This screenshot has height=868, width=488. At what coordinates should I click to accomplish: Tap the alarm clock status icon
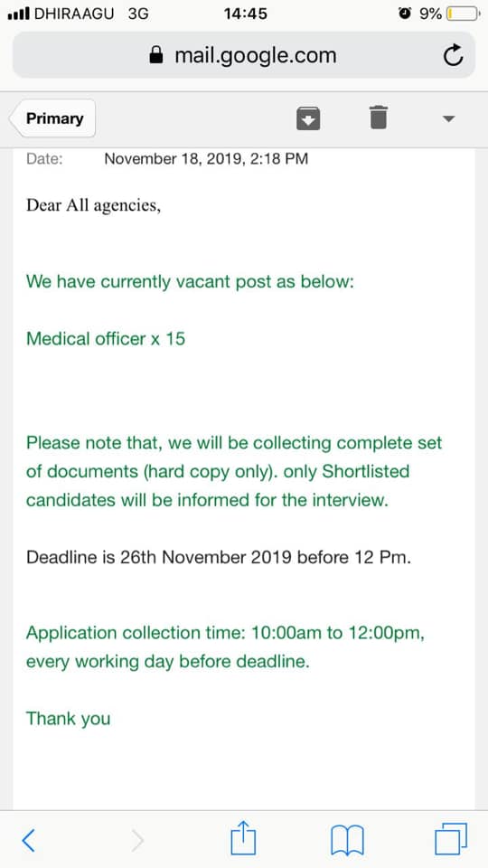click(x=405, y=14)
